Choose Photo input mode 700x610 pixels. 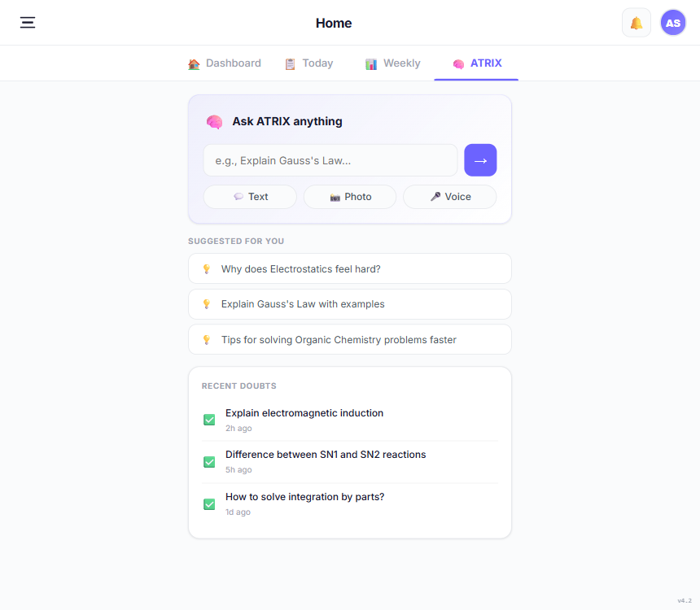tap(350, 197)
